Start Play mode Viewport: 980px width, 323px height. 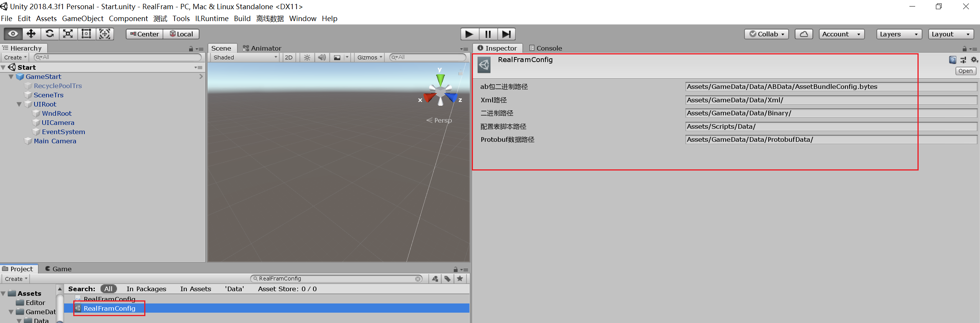[469, 34]
